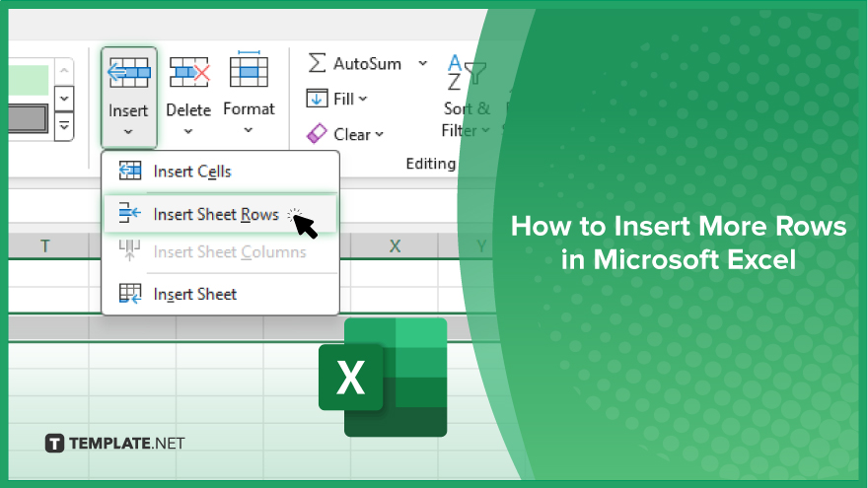
Task: Click the Clear eraser icon
Action: point(317,133)
